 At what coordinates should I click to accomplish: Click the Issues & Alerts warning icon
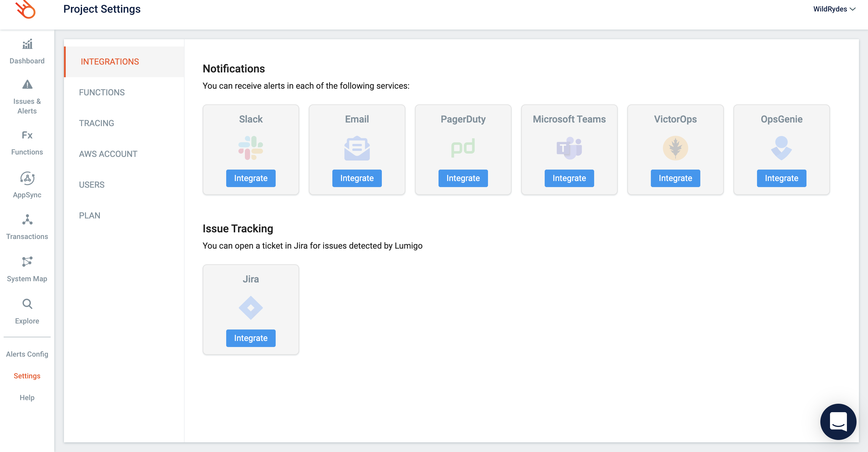pyautogui.click(x=27, y=84)
